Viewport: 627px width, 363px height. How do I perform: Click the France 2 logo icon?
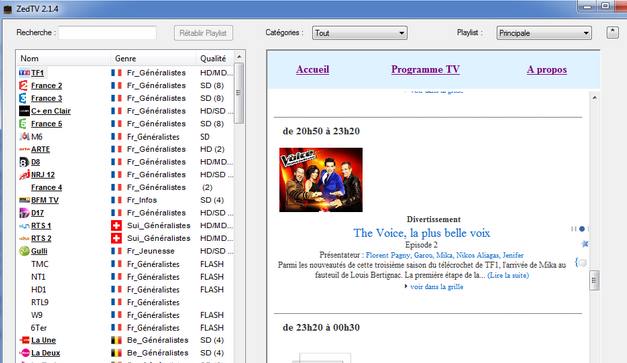tap(24, 86)
